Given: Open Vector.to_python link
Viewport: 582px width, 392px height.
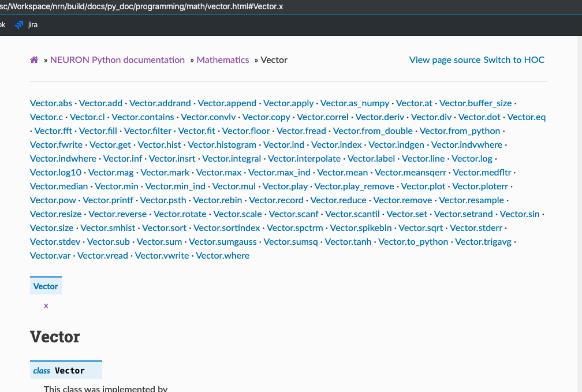Looking at the screenshot, I should pos(413,242).
